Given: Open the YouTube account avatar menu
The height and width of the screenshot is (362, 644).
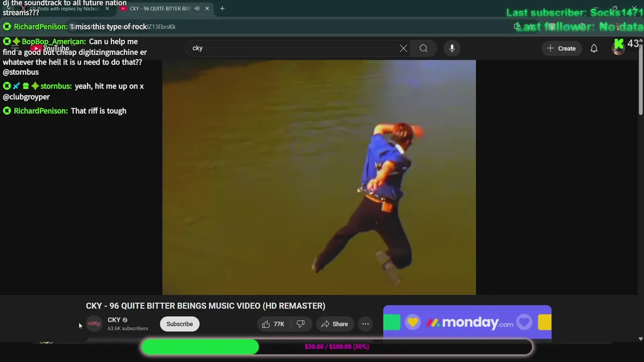Looking at the screenshot, I should click(618, 48).
